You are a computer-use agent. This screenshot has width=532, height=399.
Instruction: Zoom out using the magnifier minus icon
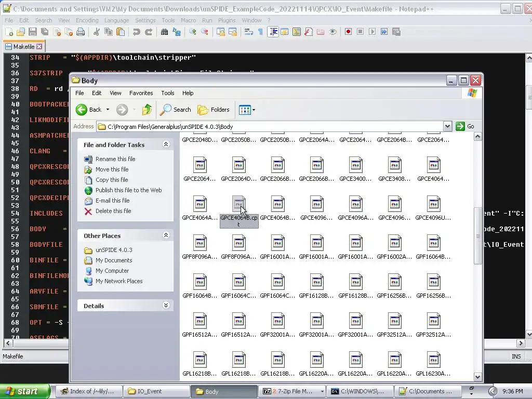pyautogui.click(x=205, y=32)
